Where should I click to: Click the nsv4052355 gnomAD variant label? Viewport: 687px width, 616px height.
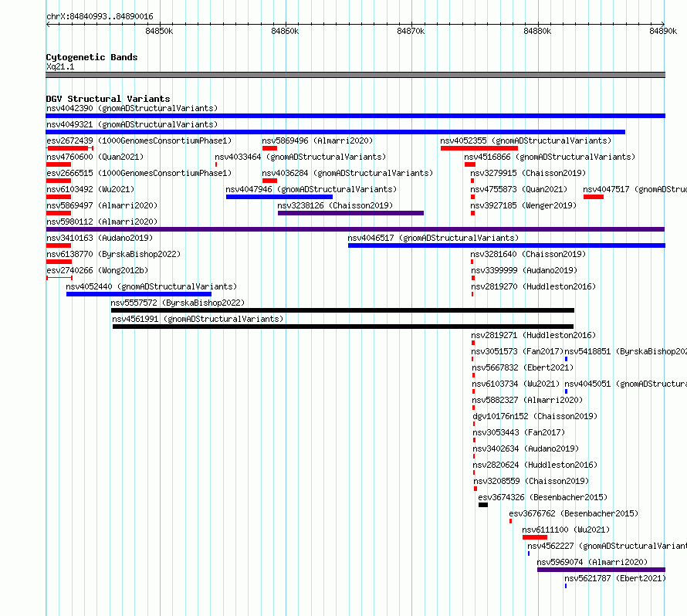(x=526, y=140)
